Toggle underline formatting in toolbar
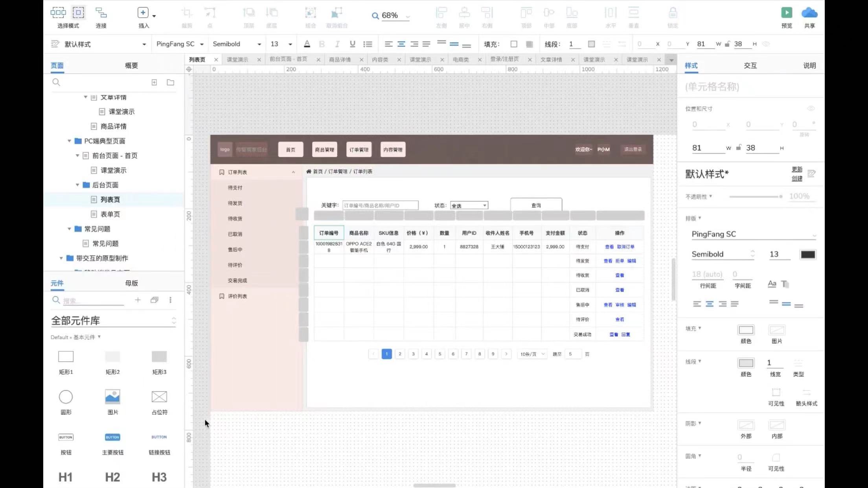The image size is (868, 488). pos(352,44)
